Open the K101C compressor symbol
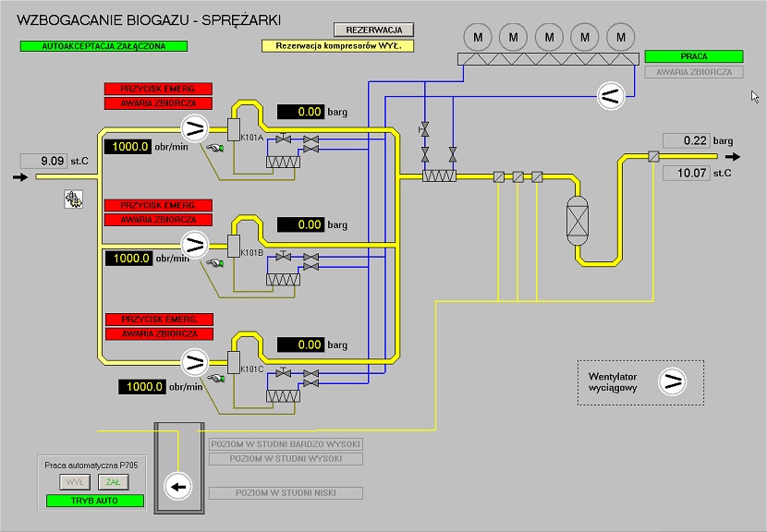 click(194, 361)
